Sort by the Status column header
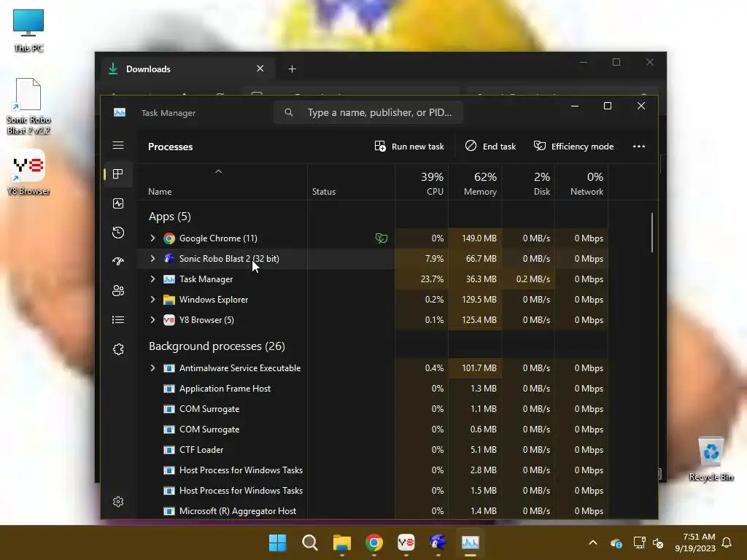 pyautogui.click(x=351, y=183)
